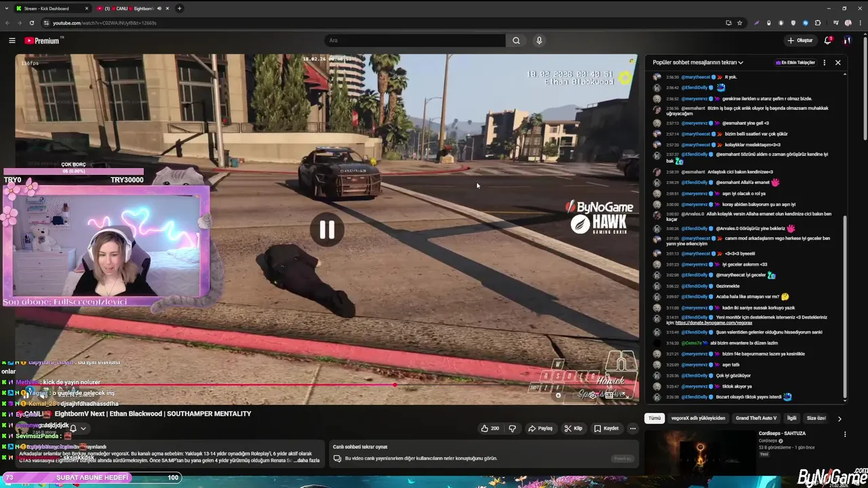Image resolution: width=868 pixels, height=488 pixels.
Task: Open options menu for Cordiseps - SAHTUZA video
Action: click(845, 434)
